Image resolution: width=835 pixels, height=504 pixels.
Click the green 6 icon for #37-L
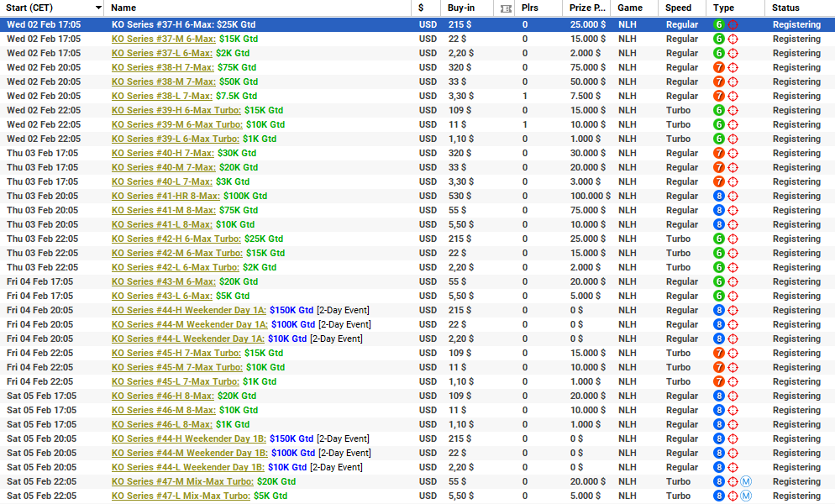tap(719, 53)
